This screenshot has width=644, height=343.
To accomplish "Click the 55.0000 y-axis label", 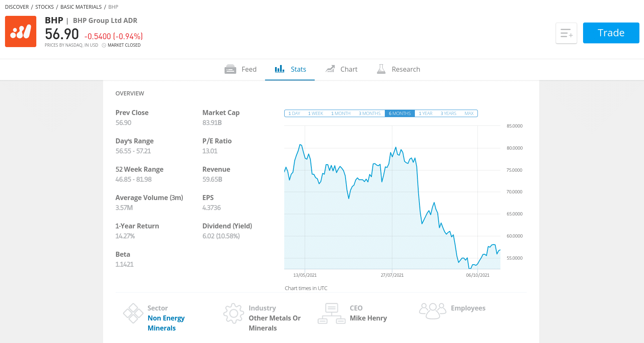I will pyautogui.click(x=515, y=258).
